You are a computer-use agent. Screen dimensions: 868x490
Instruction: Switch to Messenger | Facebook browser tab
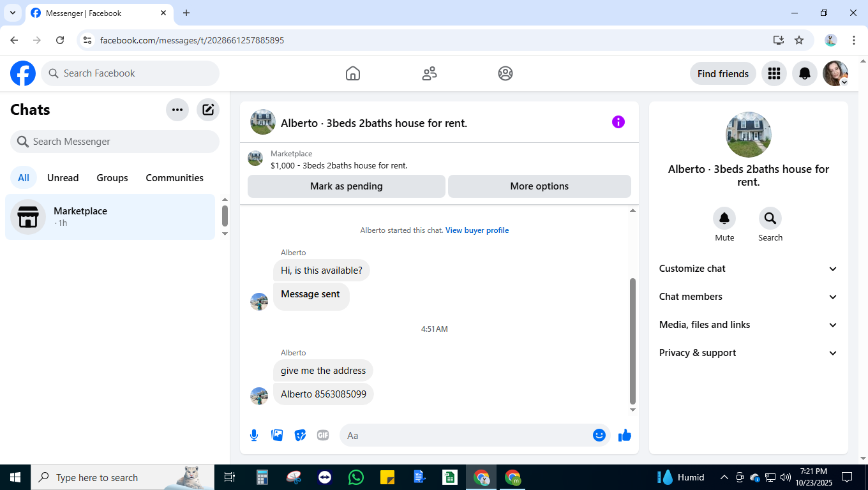99,13
